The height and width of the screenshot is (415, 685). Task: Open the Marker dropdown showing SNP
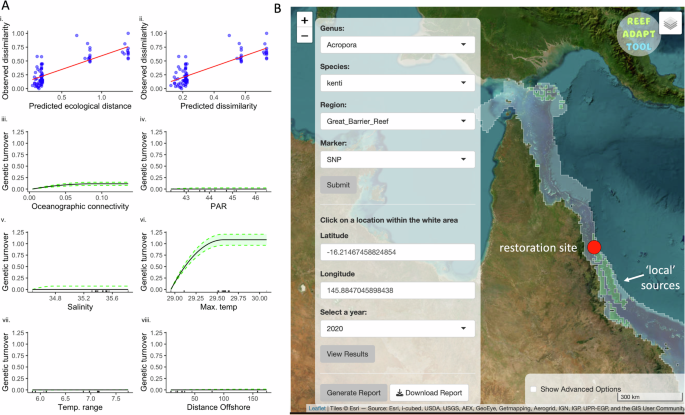(x=398, y=159)
